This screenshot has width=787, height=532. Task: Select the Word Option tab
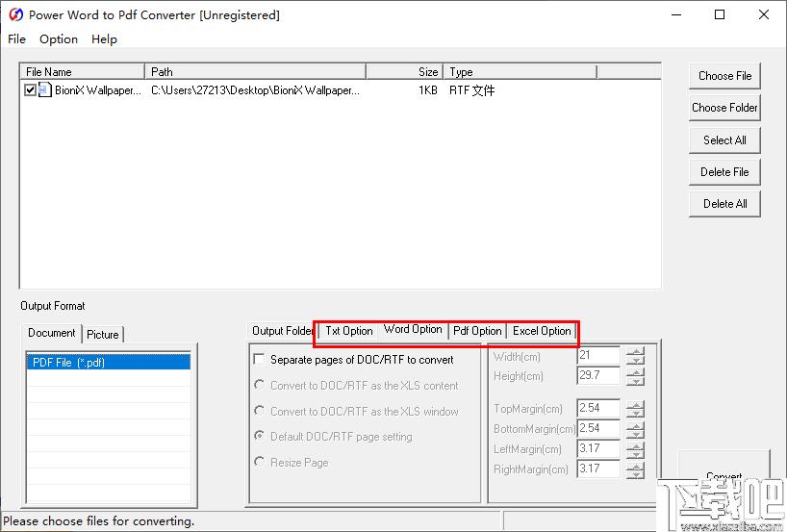[413, 329]
